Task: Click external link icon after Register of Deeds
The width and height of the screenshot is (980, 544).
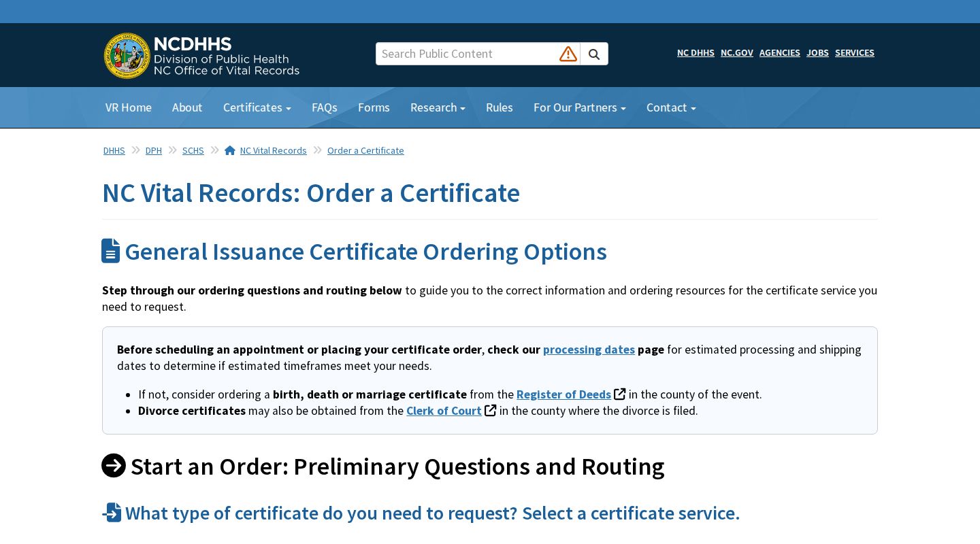Action: 619,394
